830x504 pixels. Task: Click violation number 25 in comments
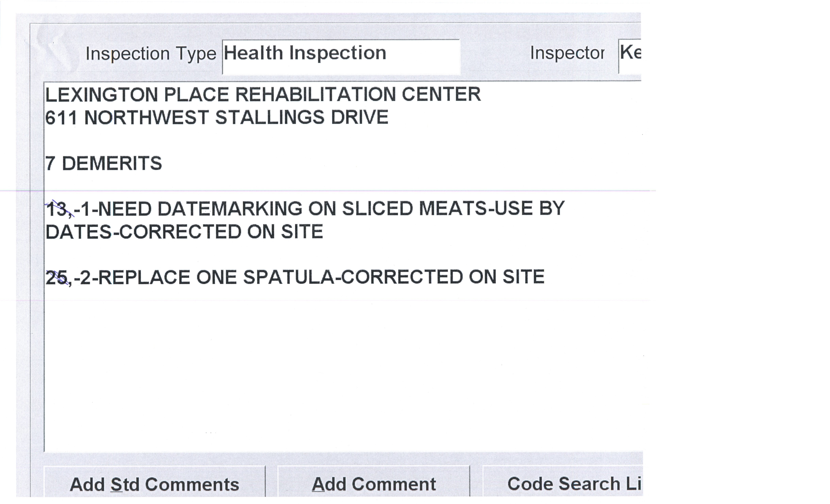[56, 278]
